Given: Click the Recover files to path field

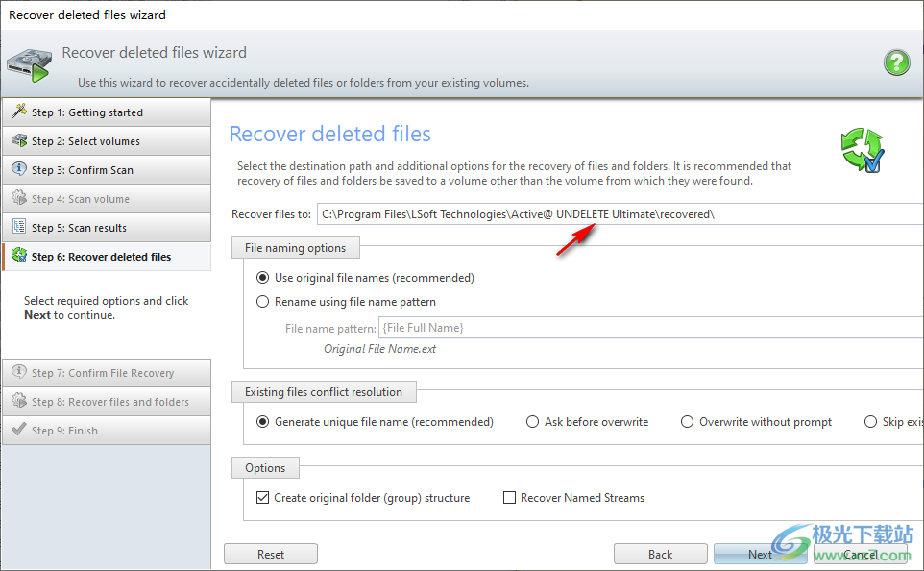Looking at the screenshot, I should [x=620, y=214].
